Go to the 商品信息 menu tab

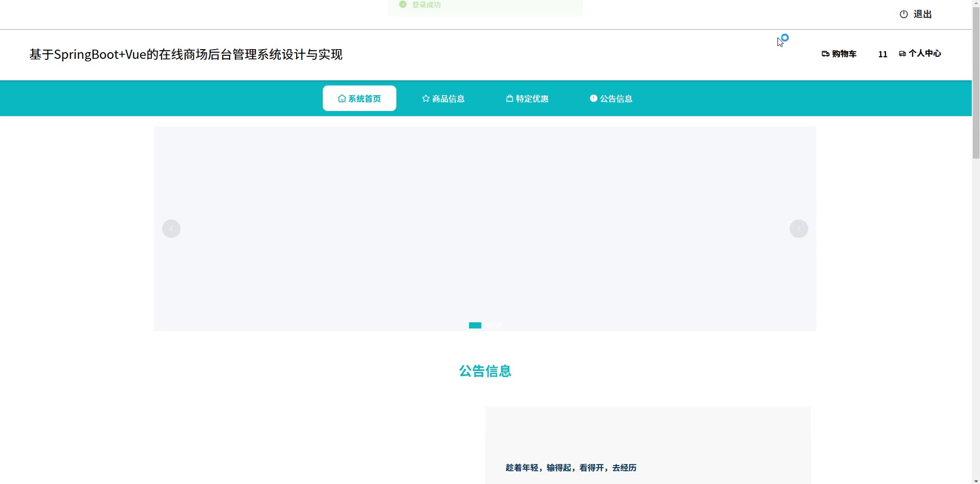pos(443,98)
